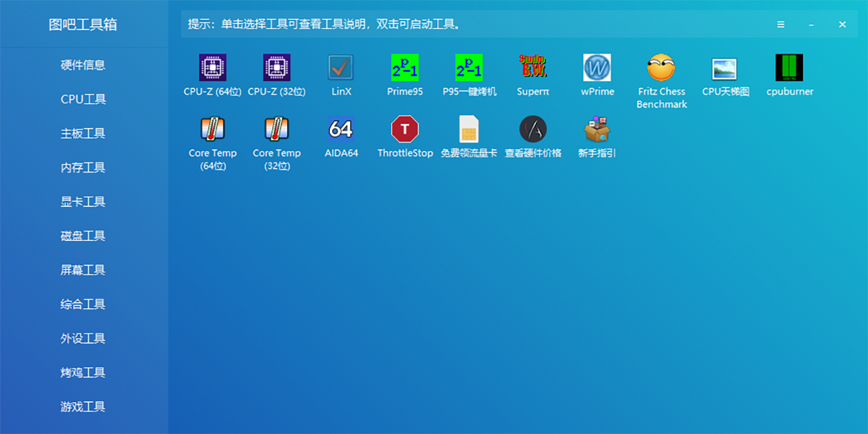Click 查看硬件价格 to check prices

click(532, 130)
